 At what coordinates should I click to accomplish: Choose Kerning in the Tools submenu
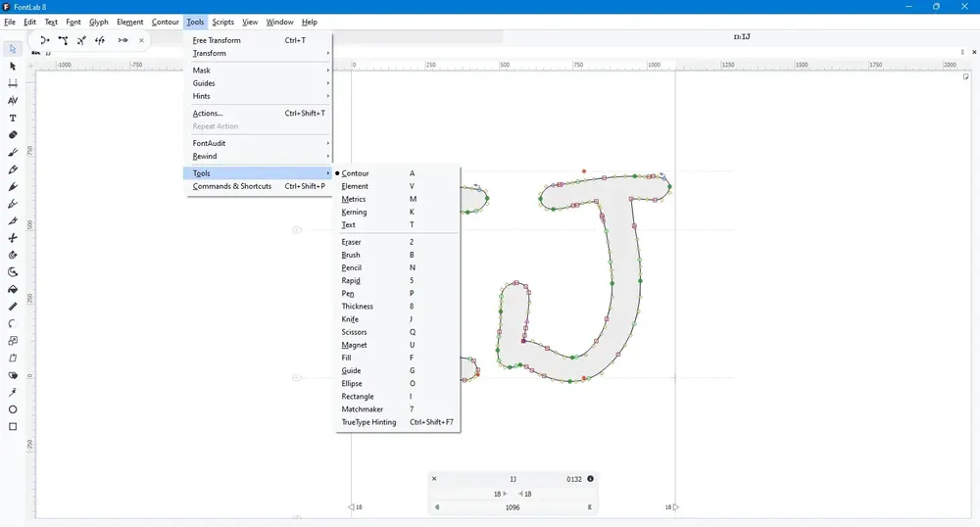[x=398, y=212]
